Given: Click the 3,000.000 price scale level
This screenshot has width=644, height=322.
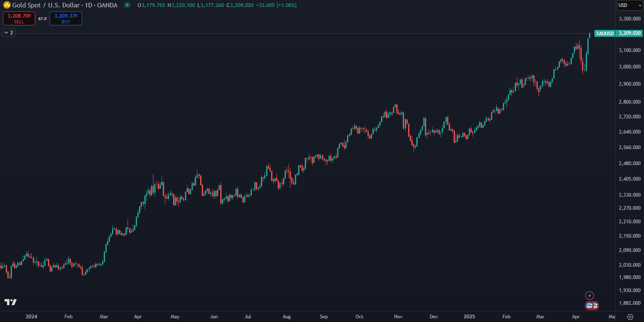Looking at the screenshot, I should (629, 67).
